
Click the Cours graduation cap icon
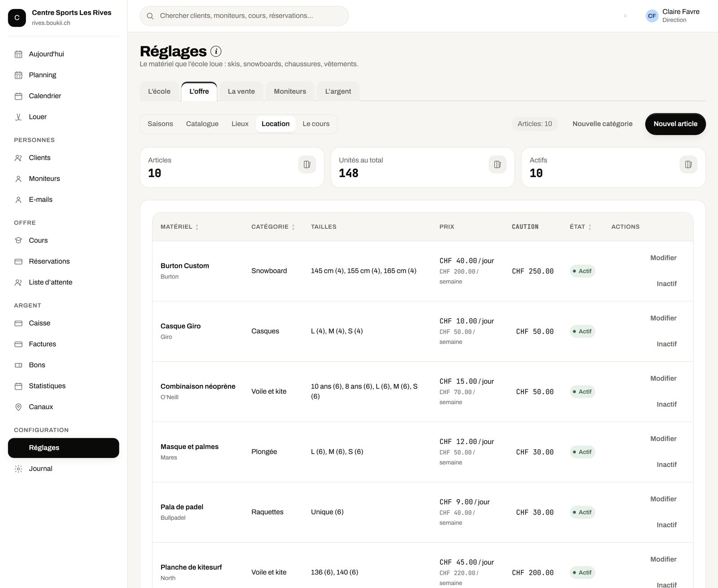coord(18,240)
